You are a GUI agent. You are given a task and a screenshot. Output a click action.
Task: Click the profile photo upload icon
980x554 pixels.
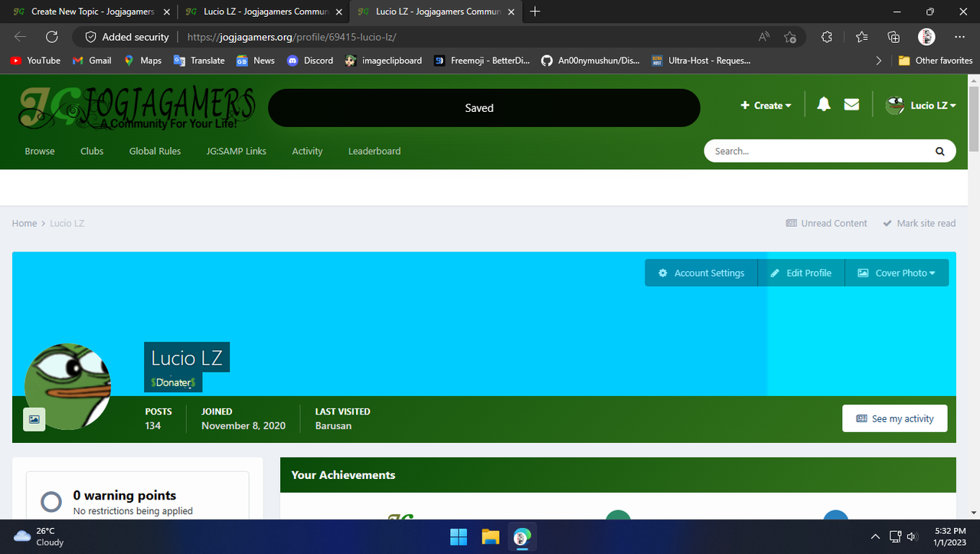point(34,419)
